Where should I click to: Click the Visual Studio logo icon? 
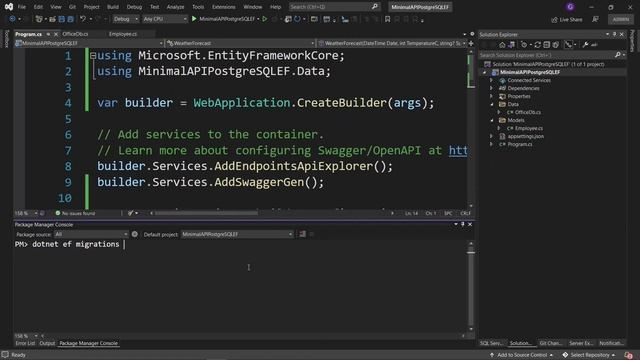click(x=9, y=7)
